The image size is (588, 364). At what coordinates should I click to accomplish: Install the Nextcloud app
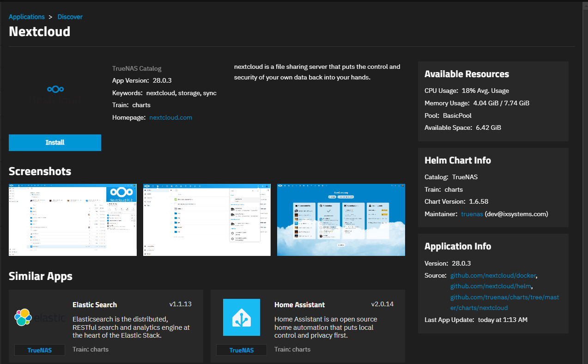[x=55, y=143]
